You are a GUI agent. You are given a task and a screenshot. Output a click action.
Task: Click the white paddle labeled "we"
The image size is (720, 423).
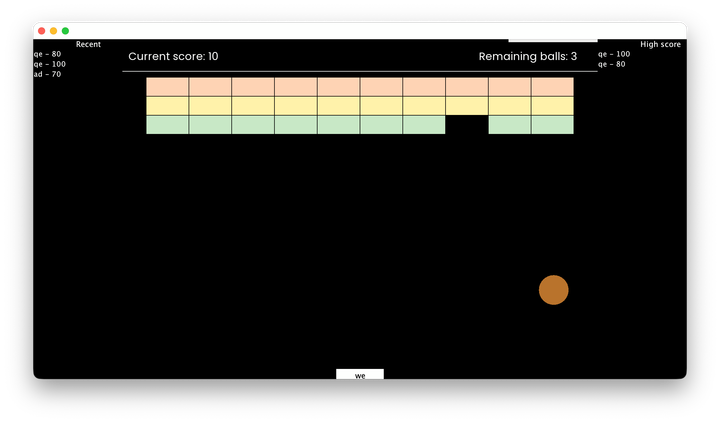click(x=360, y=375)
